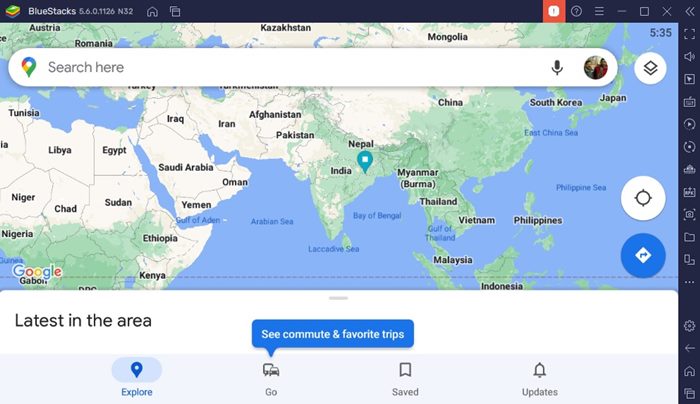
Task: Open the map layers button
Action: (x=650, y=68)
